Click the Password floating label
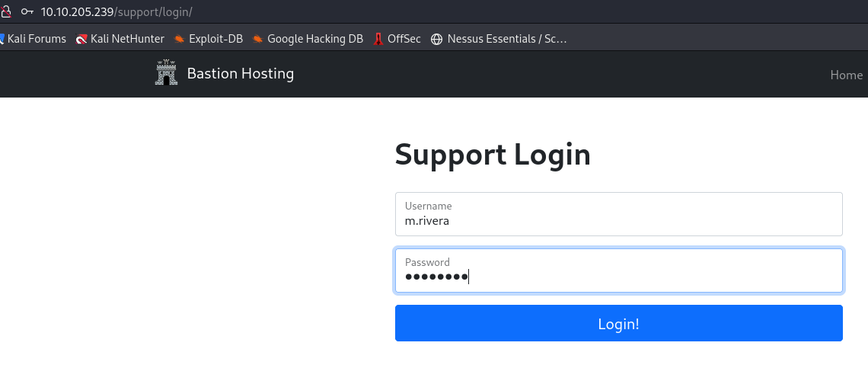Screen dimensions: 868x365 427,262
